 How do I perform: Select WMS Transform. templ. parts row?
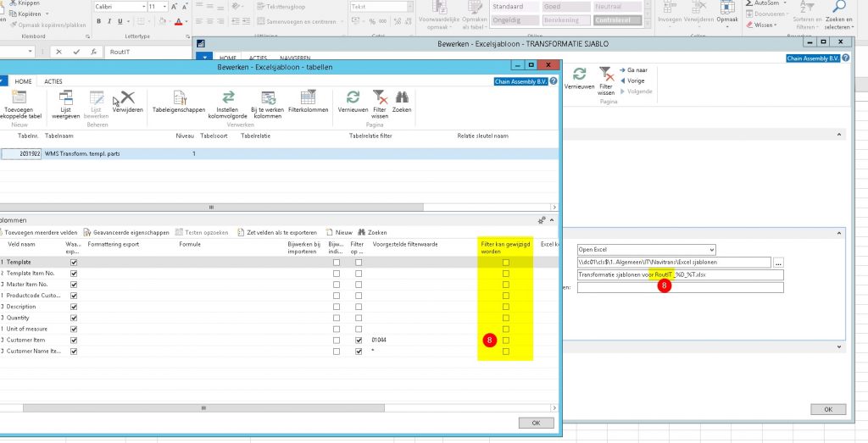(x=279, y=154)
